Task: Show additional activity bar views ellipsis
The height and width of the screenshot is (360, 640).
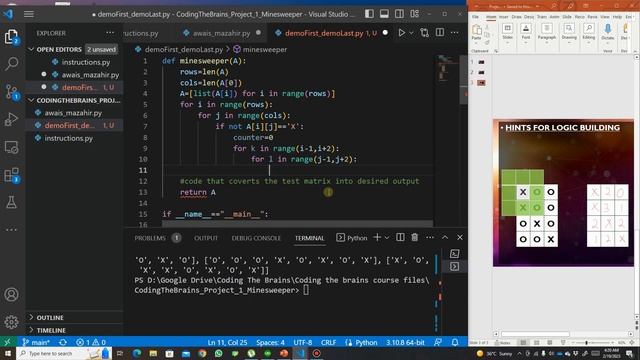Action: [11, 229]
